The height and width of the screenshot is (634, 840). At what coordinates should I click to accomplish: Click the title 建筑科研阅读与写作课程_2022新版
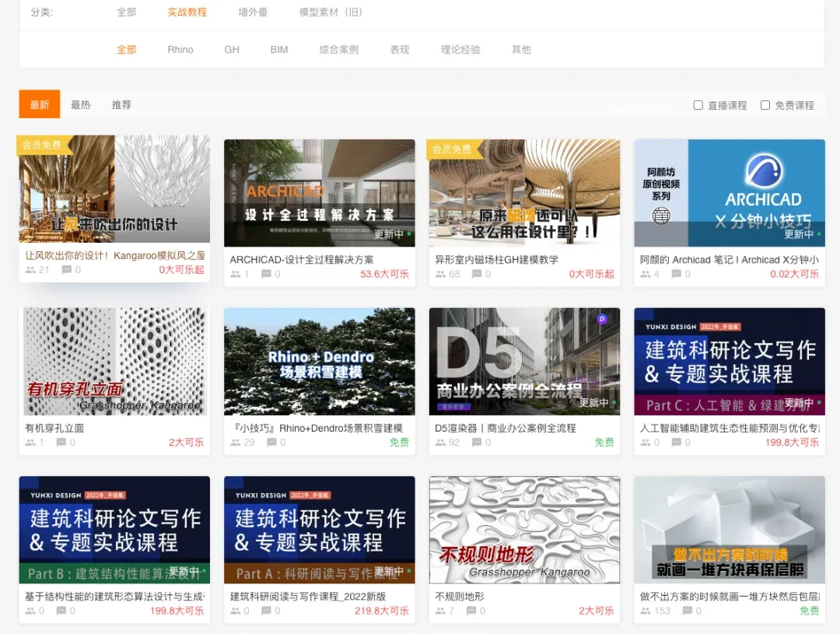[x=308, y=596]
